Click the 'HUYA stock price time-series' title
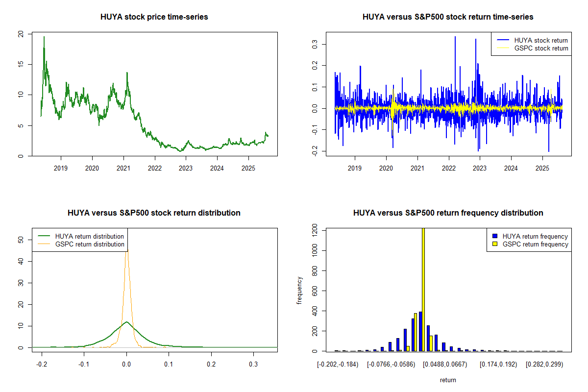This screenshot has width=588, height=392. tap(154, 17)
